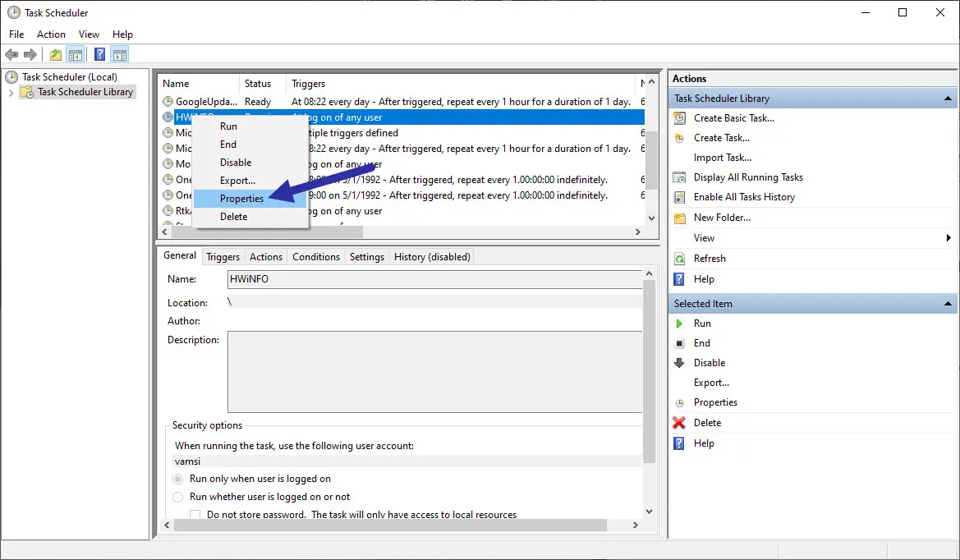Screen dimensions: 960x560
Task: Choose Export... from the context menu
Action: [x=250, y=181]
